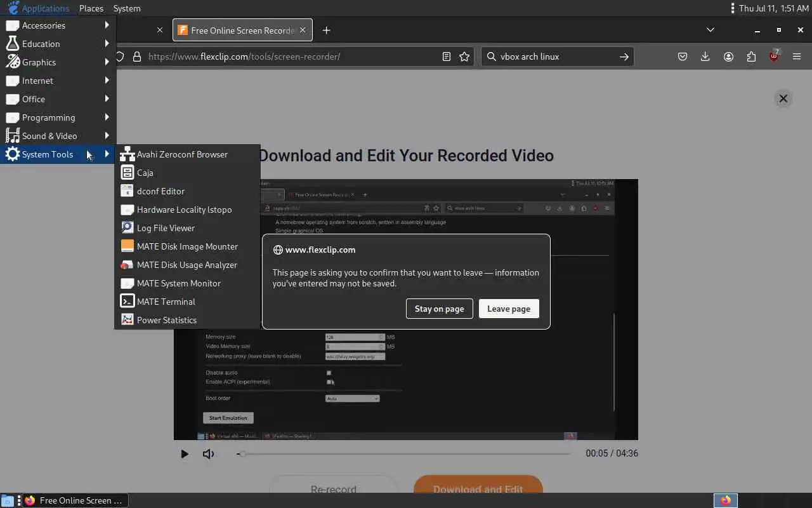
Task: Close the Free Online Screen Recorder tab
Action: [x=303, y=30]
